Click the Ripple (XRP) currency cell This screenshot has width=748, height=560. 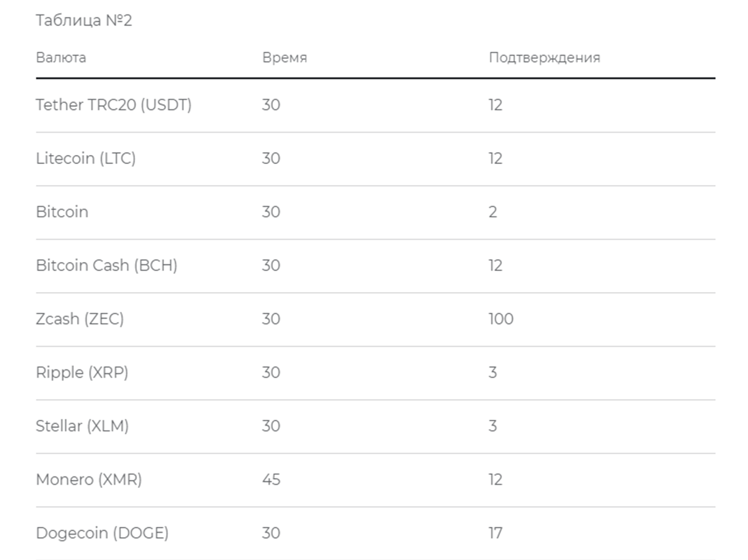click(82, 373)
